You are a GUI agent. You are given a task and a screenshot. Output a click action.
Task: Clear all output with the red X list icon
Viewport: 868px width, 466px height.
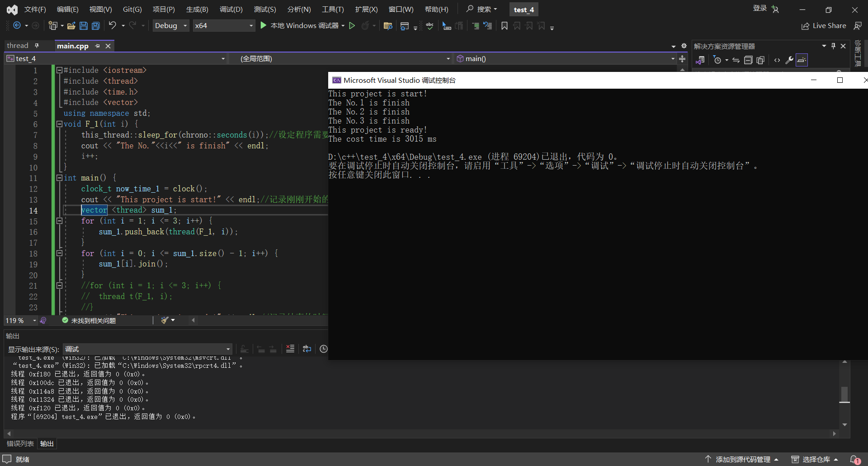[290, 349]
